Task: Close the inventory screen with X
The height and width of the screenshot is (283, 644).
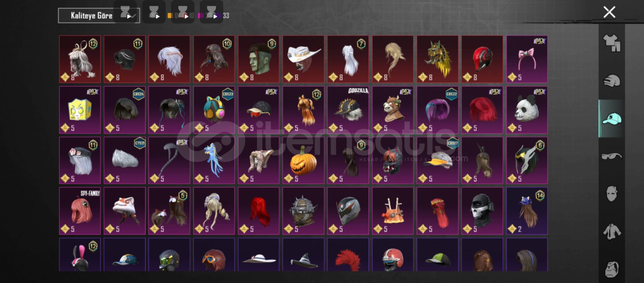Action: (x=609, y=12)
